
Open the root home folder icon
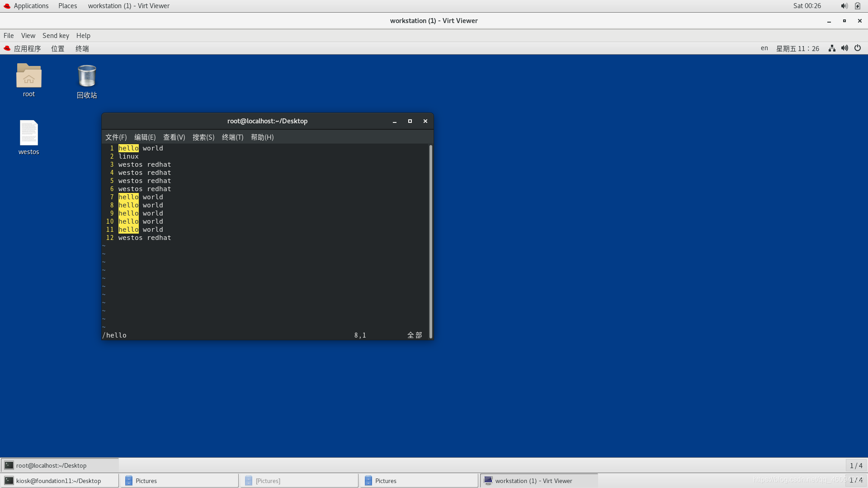[28, 76]
